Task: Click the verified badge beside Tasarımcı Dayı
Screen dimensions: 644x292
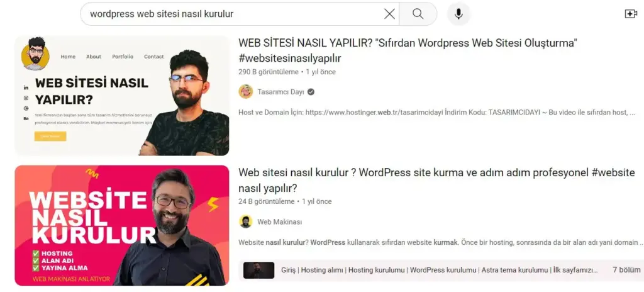Action: click(x=311, y=92)
